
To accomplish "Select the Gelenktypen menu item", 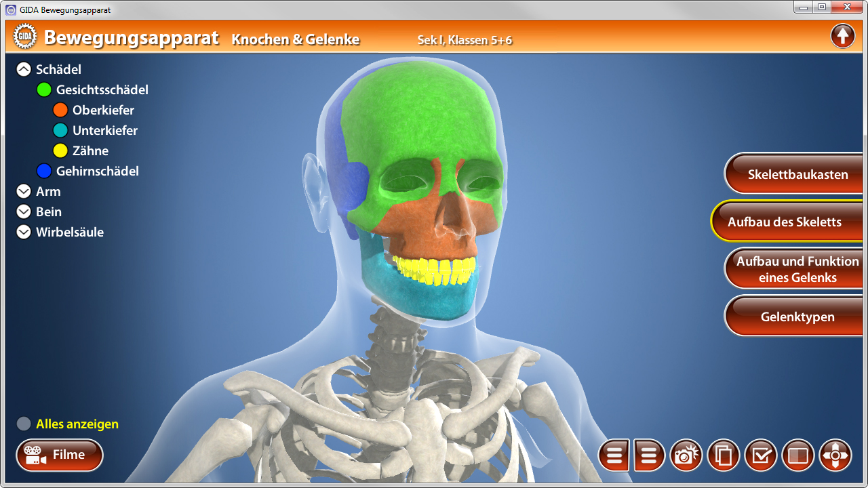I will [x=797, y=317].
